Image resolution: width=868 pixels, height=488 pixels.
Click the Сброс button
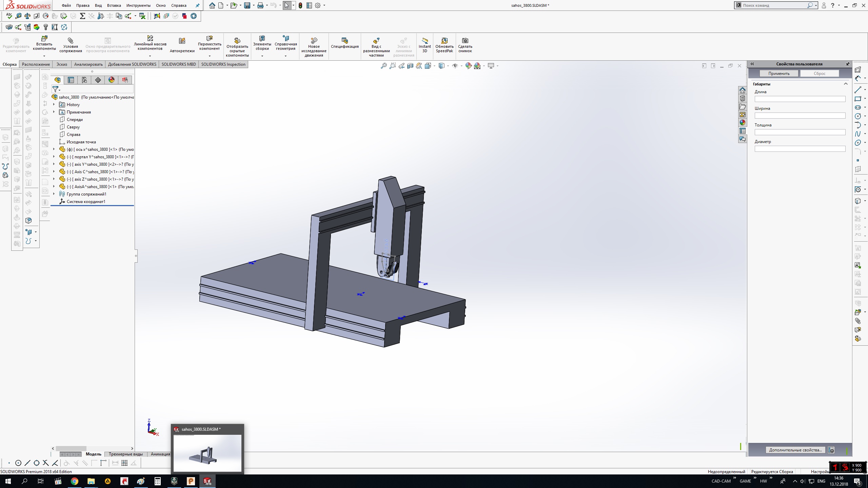(x=820, y=74)
